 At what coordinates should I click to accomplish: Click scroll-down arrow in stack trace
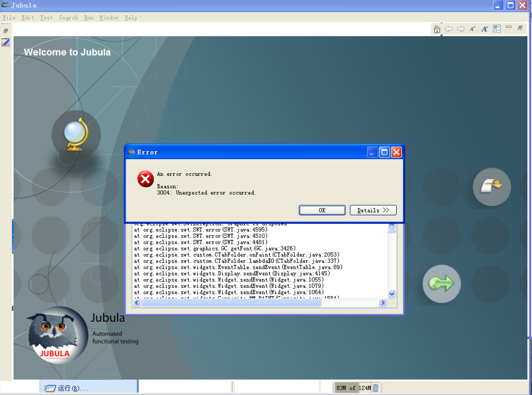(x=392, y=294)
